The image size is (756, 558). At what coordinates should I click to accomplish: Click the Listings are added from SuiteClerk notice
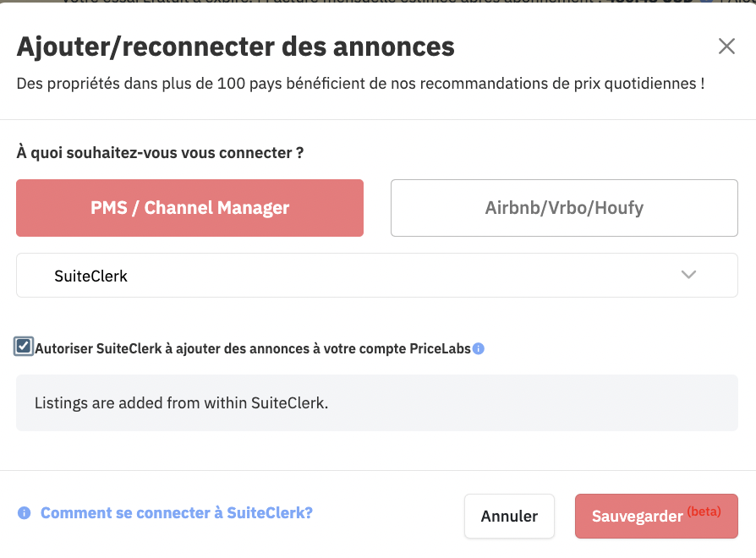377,402
